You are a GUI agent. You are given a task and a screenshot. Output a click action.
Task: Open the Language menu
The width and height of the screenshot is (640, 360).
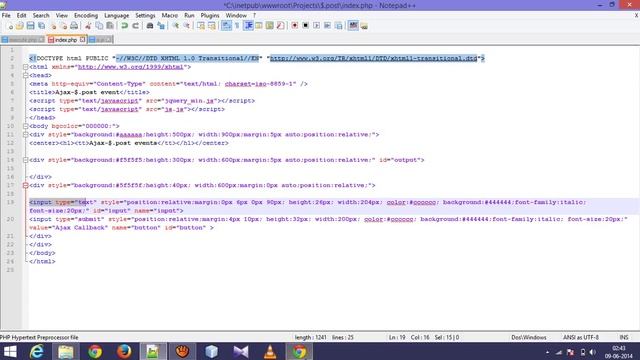[x=116, y=16]
